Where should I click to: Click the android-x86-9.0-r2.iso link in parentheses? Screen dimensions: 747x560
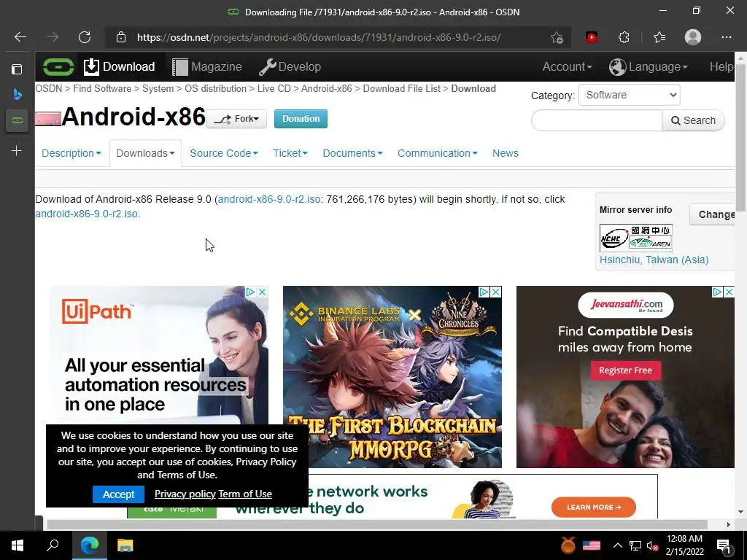[x=269, y=199]
